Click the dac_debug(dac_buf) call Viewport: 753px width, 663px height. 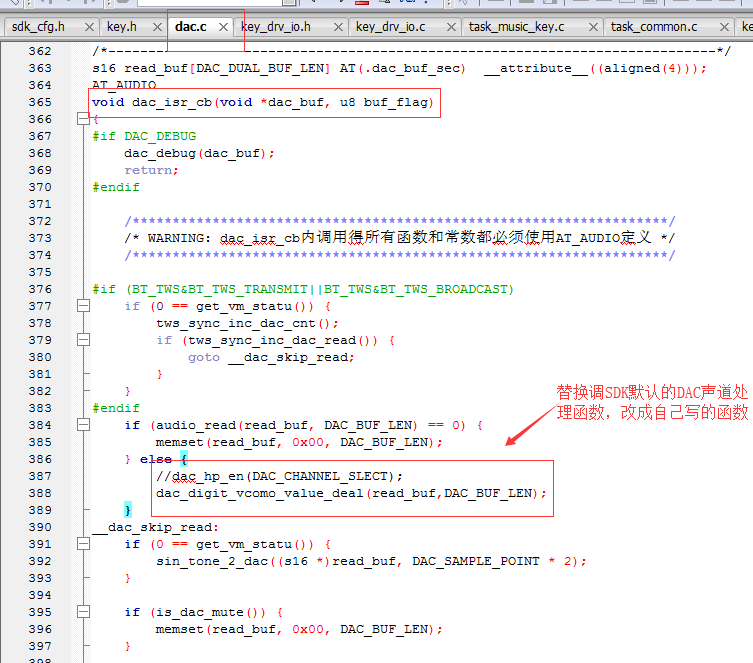pyautogui.click(x=199, y=153)
